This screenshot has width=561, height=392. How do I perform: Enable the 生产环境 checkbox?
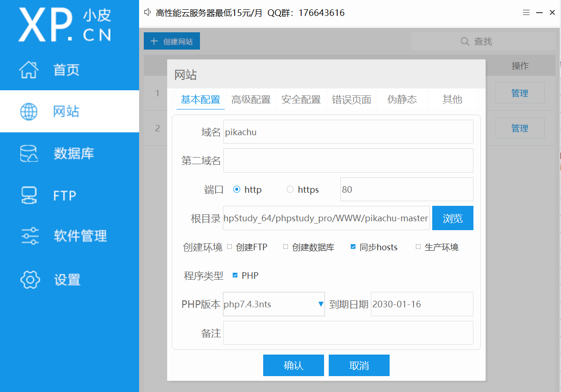coord(418,247)
